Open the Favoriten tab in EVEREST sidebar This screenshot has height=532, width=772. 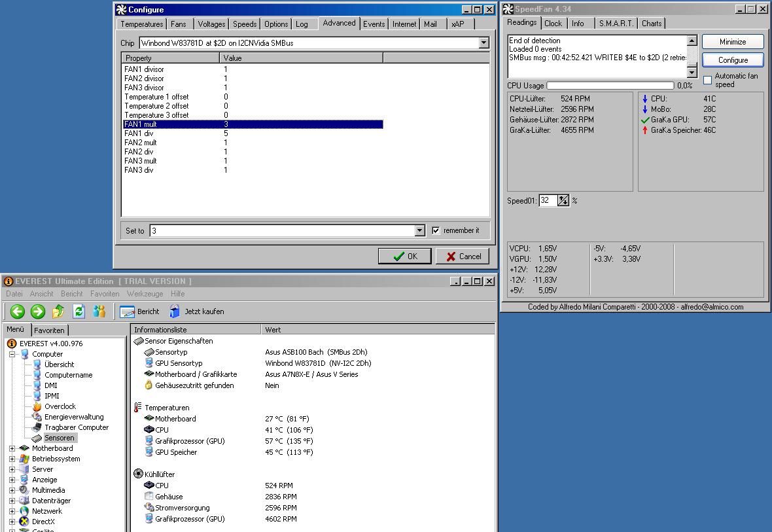pos(49,330)
